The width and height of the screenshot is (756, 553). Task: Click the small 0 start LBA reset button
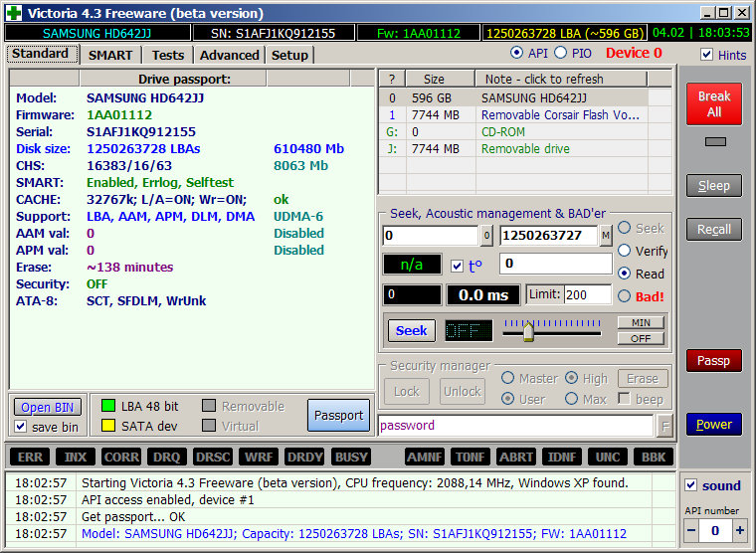coord(486,236)
